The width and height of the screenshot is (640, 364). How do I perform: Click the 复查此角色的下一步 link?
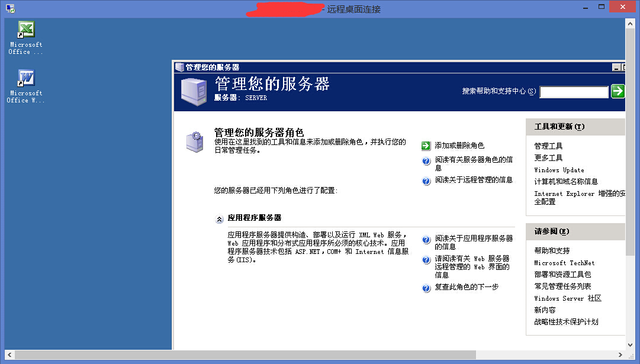pos(467,287)
